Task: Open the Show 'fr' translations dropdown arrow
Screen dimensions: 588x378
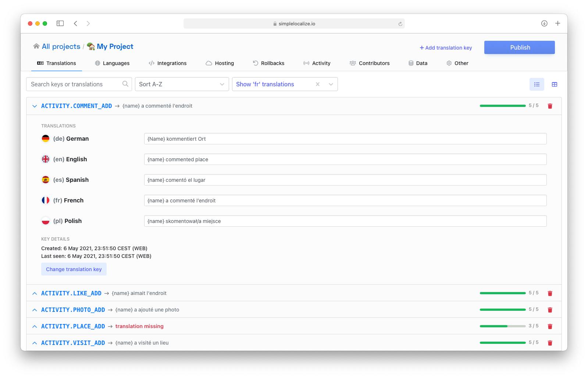Action: coord(331,84)
